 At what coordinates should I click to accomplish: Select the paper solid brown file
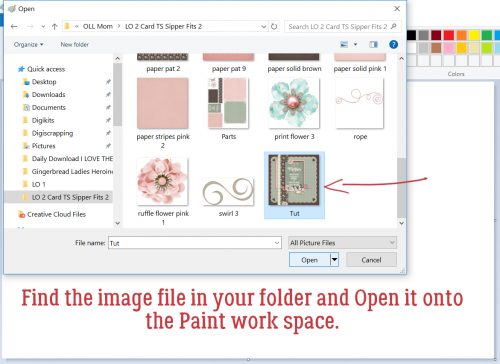294,63
